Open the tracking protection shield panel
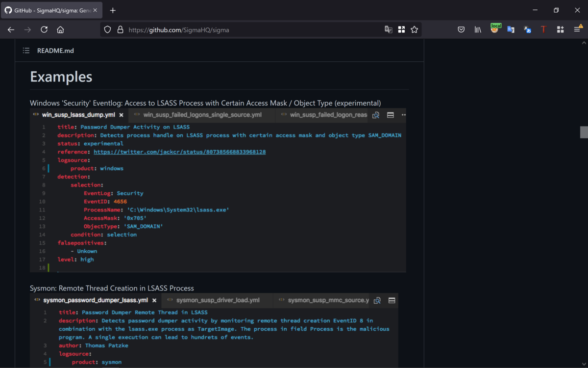 pyautogui.click(x=108, y=29)
